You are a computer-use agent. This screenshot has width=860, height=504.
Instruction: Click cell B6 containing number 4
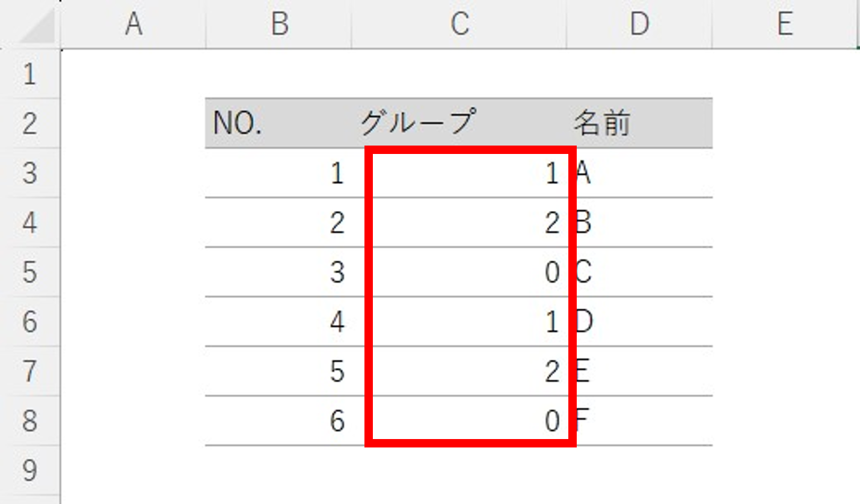coord(278,322)
